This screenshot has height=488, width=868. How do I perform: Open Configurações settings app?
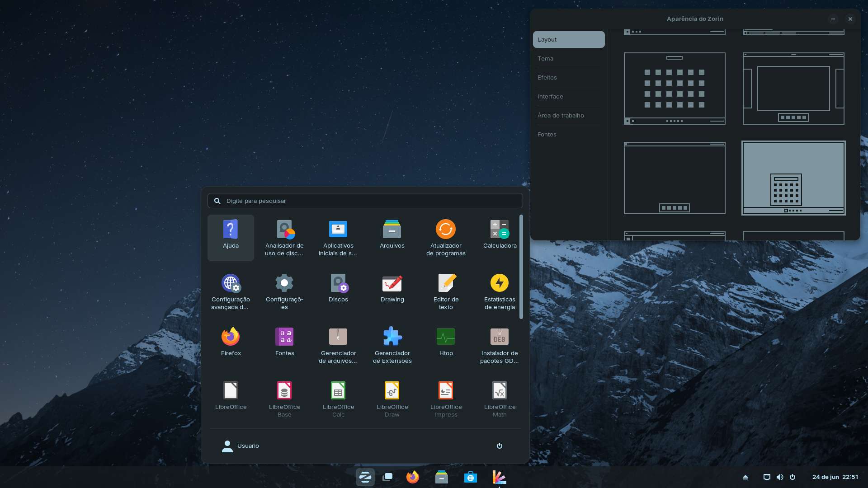(x=284, y=291)
